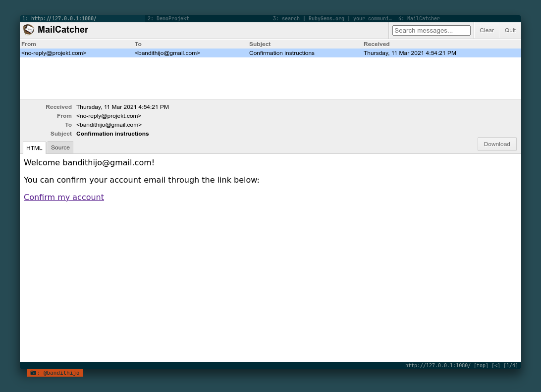Click the Subject column header
The width and height of the screenshot is (541, 392).
(x=260, y=44)
